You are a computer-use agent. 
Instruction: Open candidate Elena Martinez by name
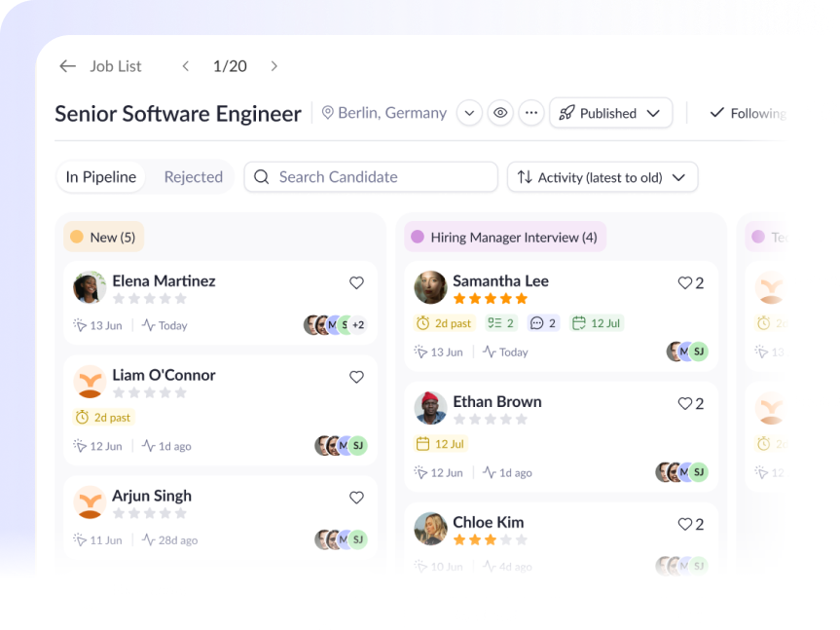click(x=164, y=281)
